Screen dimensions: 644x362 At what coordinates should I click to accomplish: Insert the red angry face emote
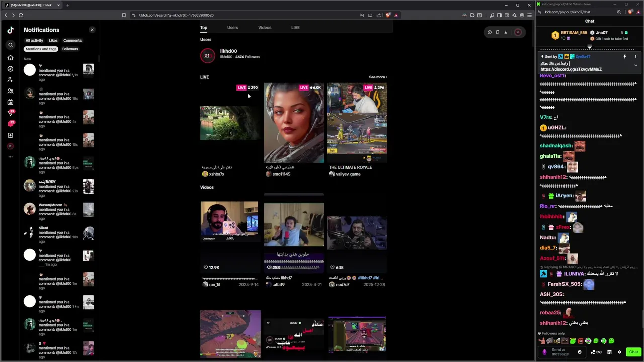580,341
